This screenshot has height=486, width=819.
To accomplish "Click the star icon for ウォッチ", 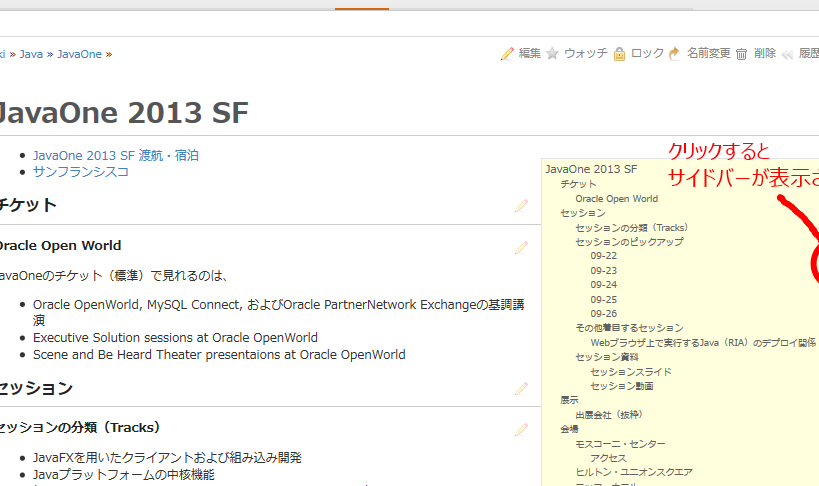I will pos(552,54).
